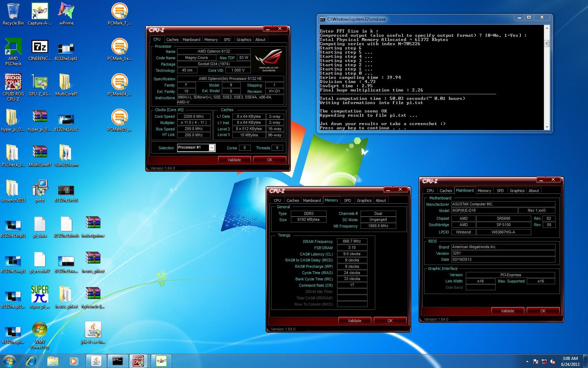Open the WMV PowerToy desktop icon
Screen dimensions: 588x368
pyautogui.click(x=40, y=335)
